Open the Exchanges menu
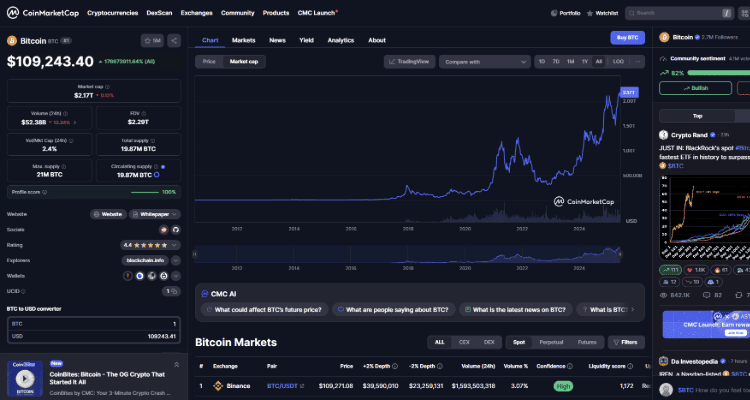 (196, 13)
